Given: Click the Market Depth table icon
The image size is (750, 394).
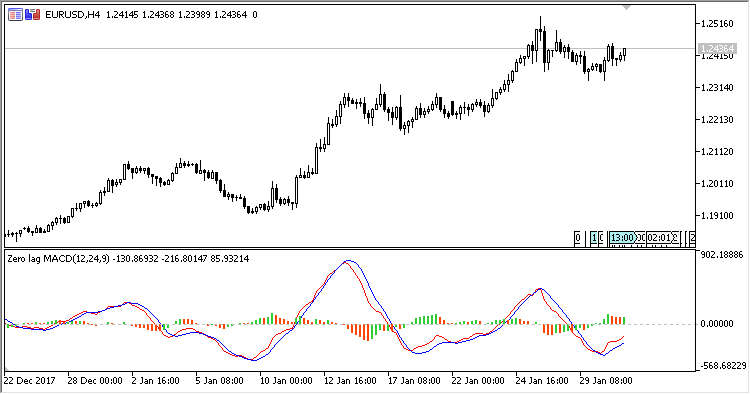Looking at the screenshot, I should 15,15.
